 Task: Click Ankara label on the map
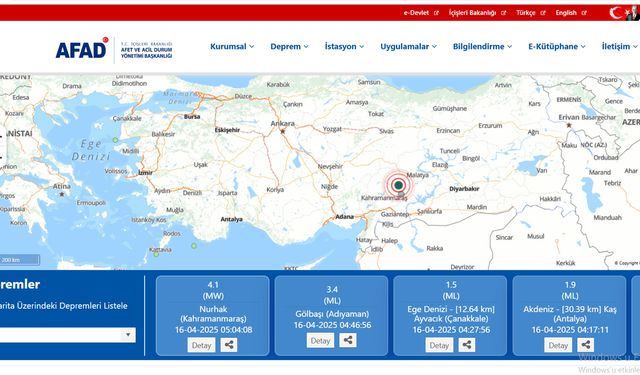click(x=282, y=123)
